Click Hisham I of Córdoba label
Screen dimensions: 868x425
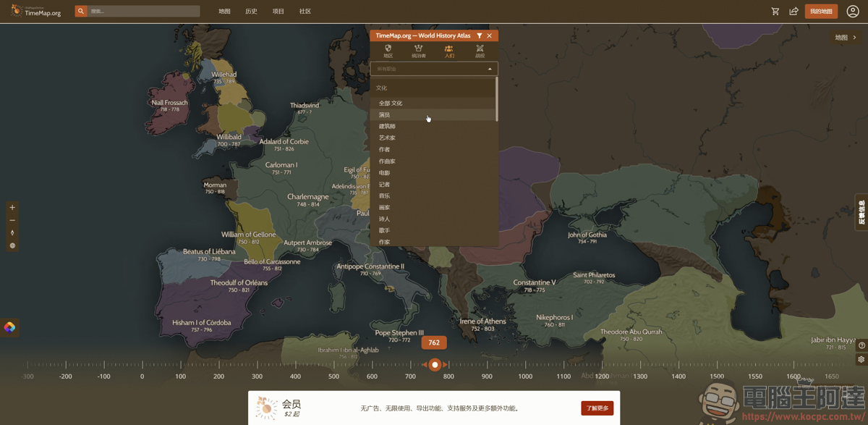click(202, 323)
